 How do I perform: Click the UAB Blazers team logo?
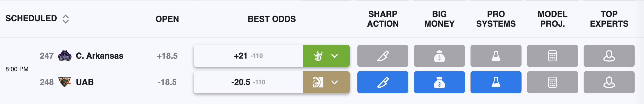[65, 82]
